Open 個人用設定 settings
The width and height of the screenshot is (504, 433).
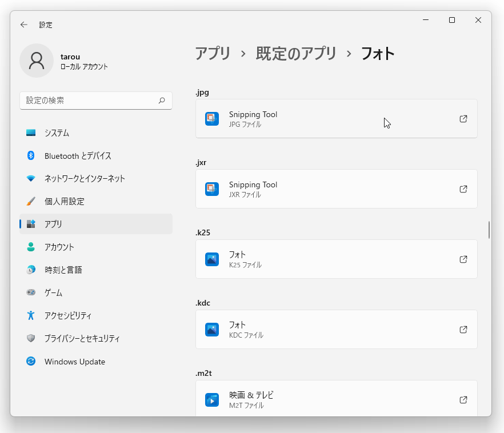[x=96, y=202]
